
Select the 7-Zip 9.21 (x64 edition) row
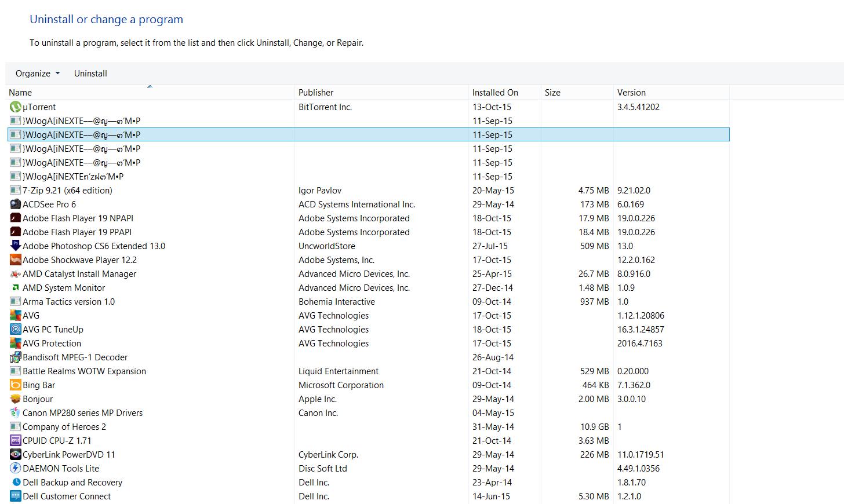[x=368, y=191]
